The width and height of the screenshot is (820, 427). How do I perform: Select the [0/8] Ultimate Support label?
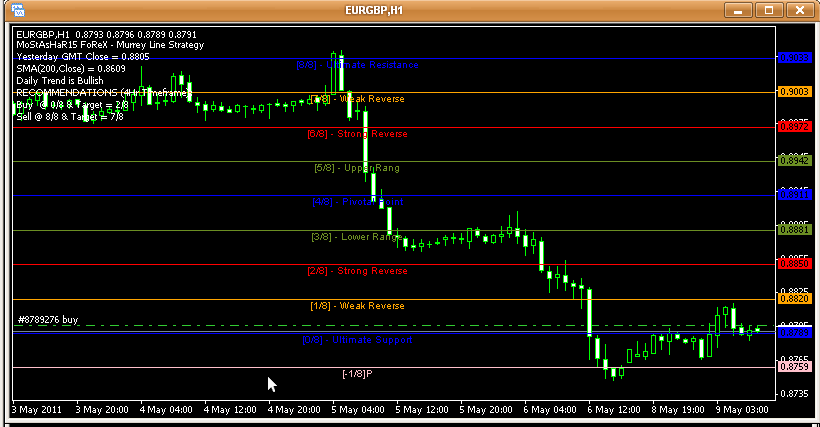(357, 340)
